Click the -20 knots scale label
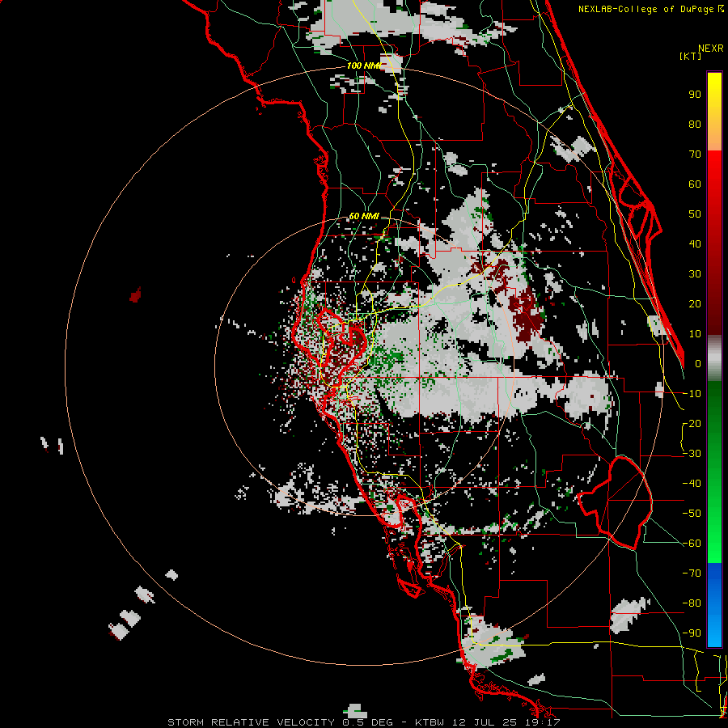The image size is (728, 728). 692,424
